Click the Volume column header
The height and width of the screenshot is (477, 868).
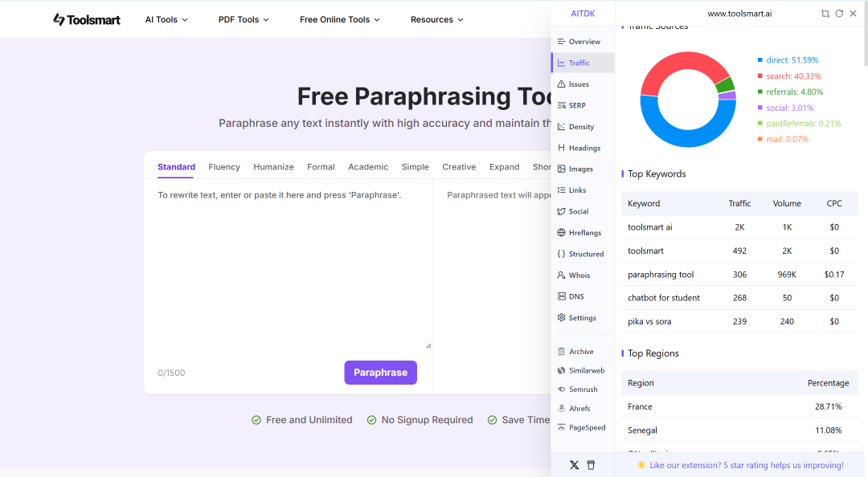pyautogui.click(x=787, y=203)
